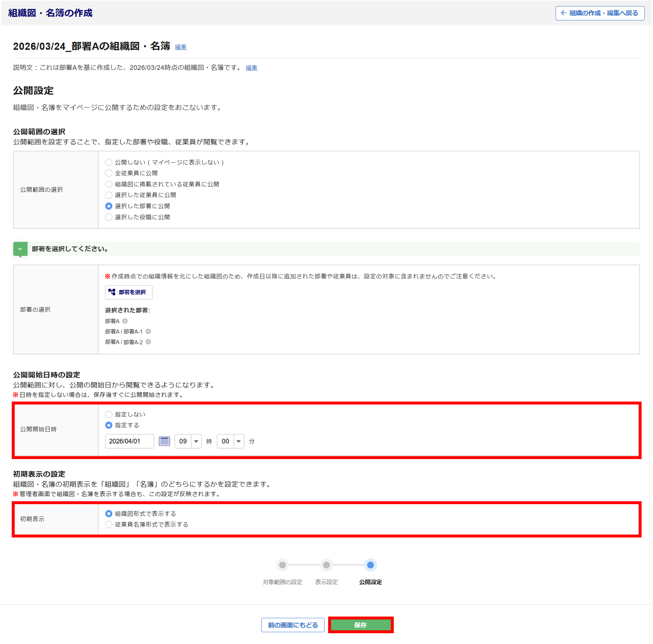Image resolution: width=653 pixels, height=644 pixels.
Task: Open the hour dropdown showing 09
Action: pyautogui.click(x=188, y=441)
